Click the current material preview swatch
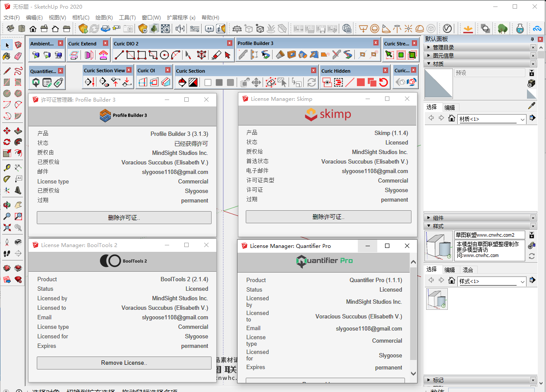 [438, 84]
